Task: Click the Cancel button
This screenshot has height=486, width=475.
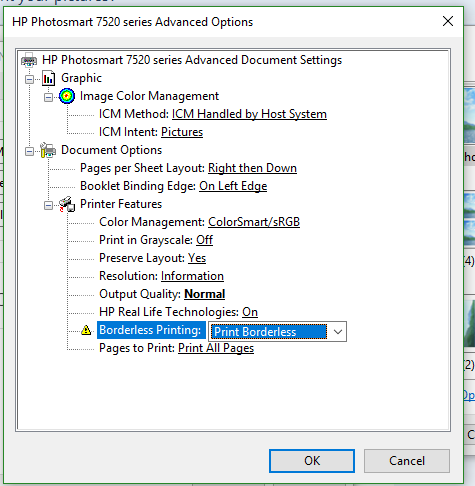Action: click(407, 461)
